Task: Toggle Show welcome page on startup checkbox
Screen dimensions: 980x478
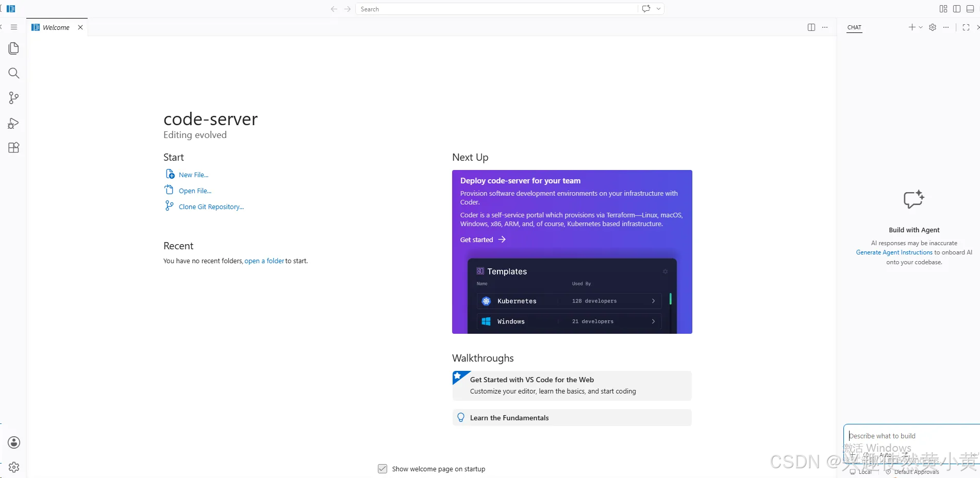Action: click(x=383, y=469)
